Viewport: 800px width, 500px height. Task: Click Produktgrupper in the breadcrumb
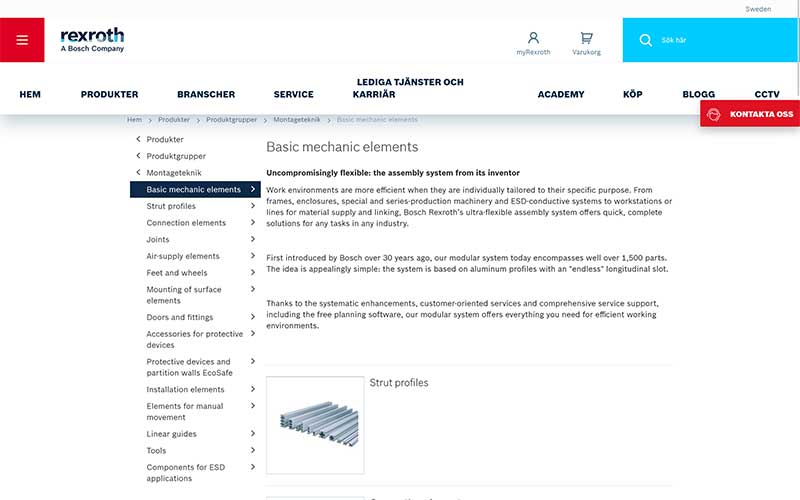[x=231, y=119]
